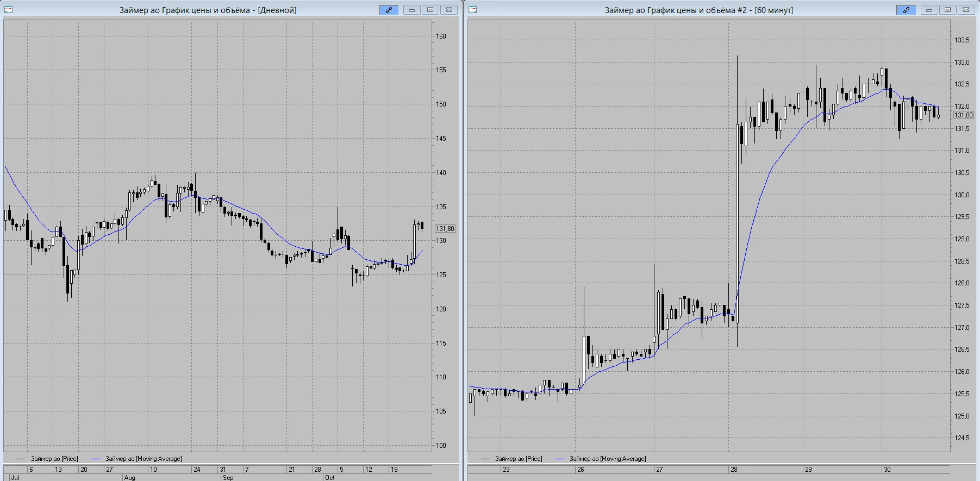Select the title bar of the 60 минут chart
Image resolution: width=980 pixels, height=481 pixels.
point(699,10)
